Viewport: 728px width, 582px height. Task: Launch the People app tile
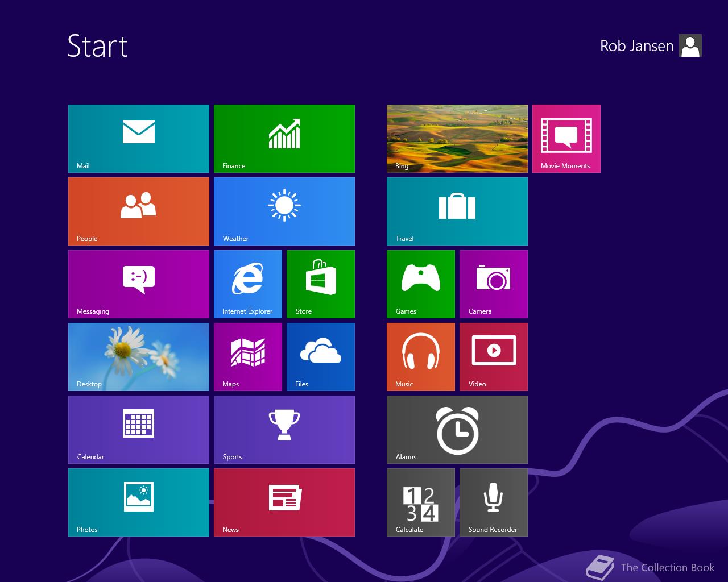(x=139, y=211)
